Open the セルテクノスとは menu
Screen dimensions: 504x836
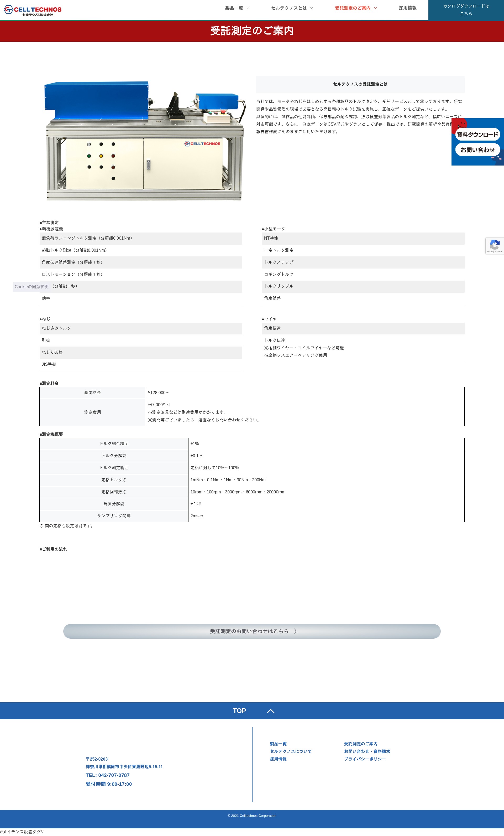click(x=289, y=8)
